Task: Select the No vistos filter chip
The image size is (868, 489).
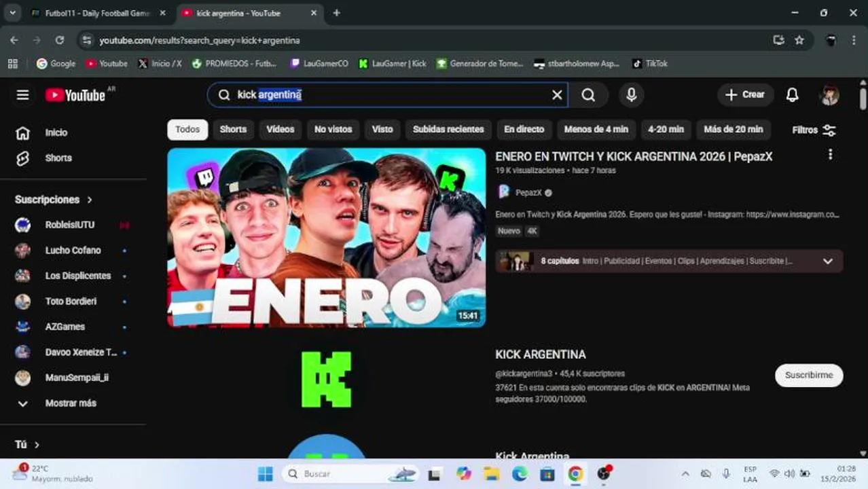Action: [333, 129]
